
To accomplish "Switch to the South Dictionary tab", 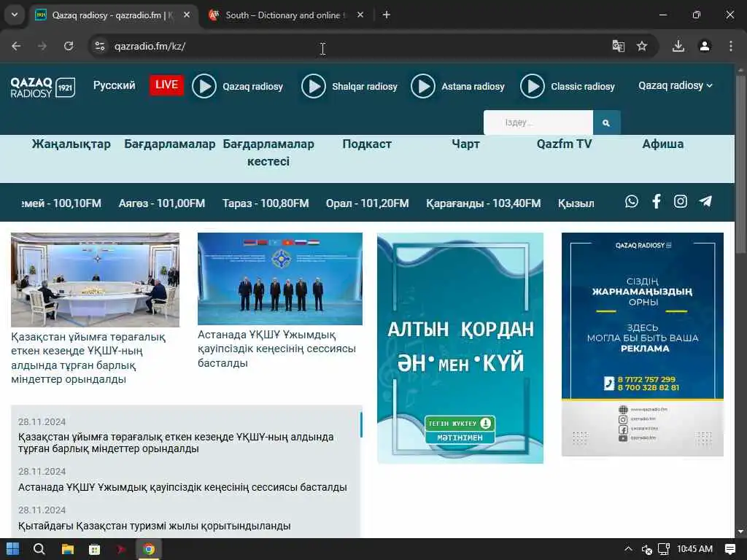I will pos(286,15).
